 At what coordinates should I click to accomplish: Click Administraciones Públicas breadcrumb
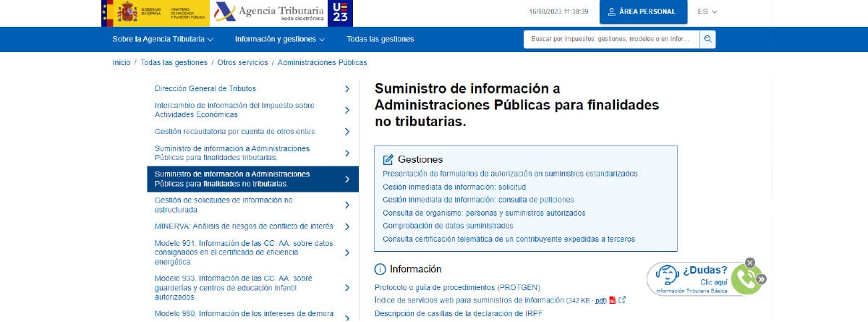(x=322, y=63)
